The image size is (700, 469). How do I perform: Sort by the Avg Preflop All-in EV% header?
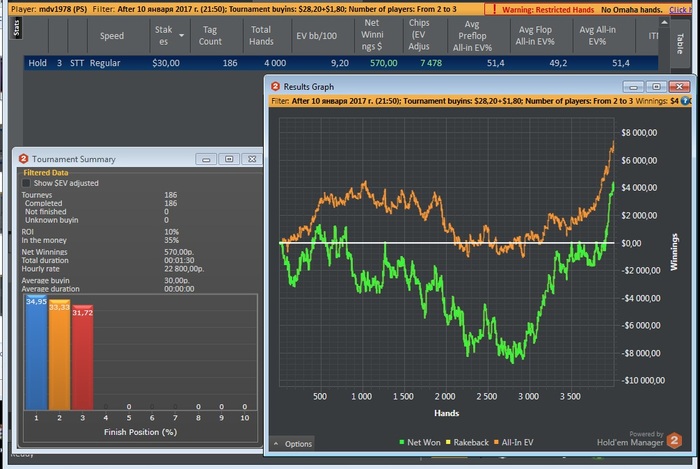click(472, 36)
